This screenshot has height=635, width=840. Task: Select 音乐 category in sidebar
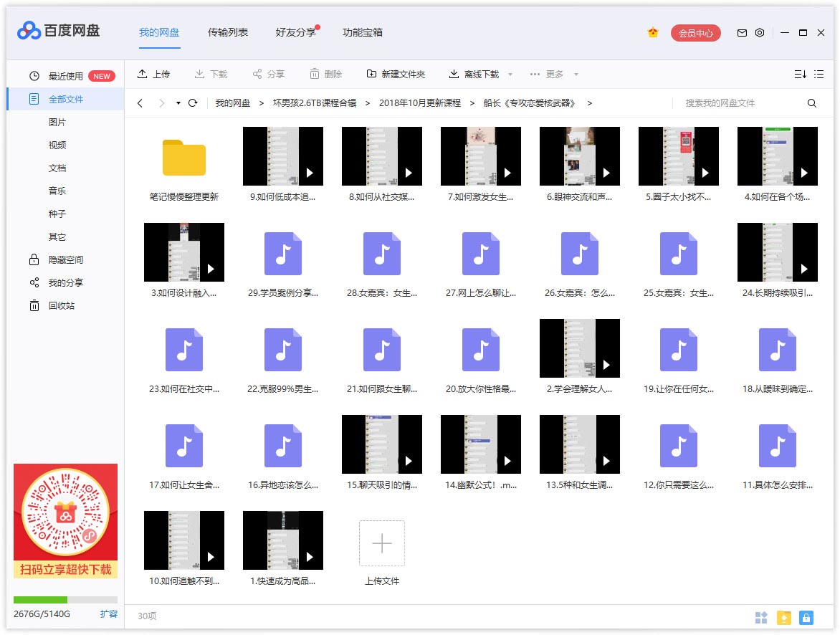pyautogui.click(x=57, y=191)
